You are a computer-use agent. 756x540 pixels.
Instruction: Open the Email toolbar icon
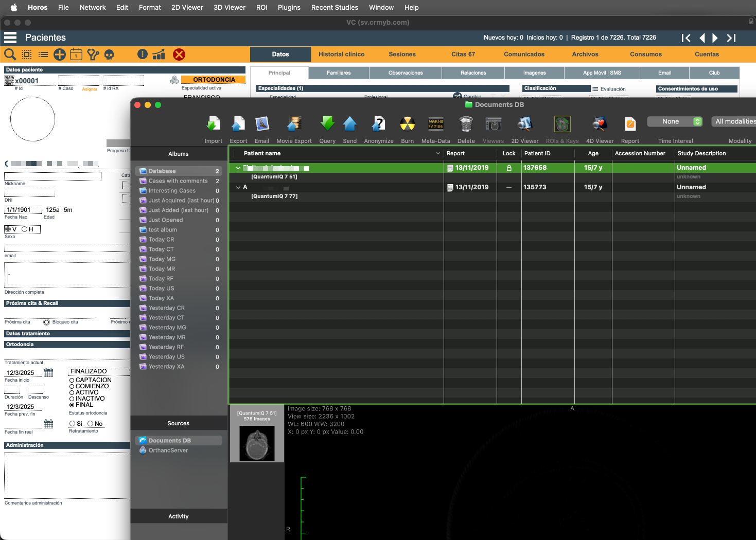point(262,124)
